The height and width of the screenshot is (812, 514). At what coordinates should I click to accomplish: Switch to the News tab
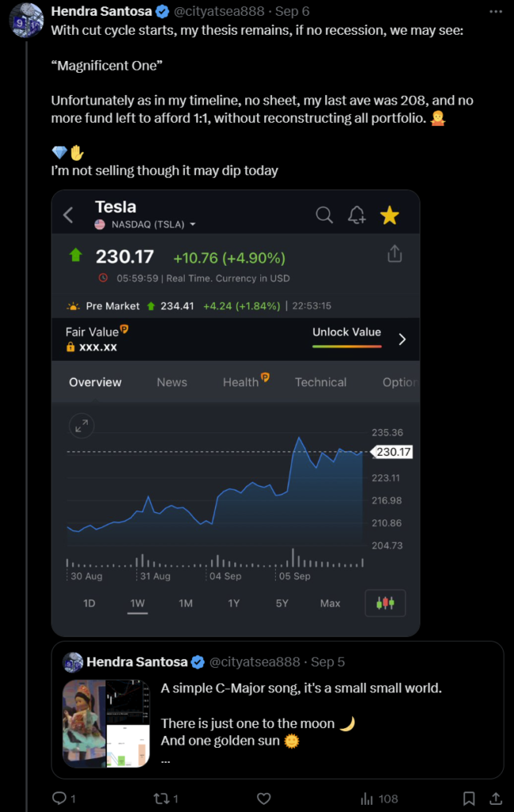tap(172, 382)
